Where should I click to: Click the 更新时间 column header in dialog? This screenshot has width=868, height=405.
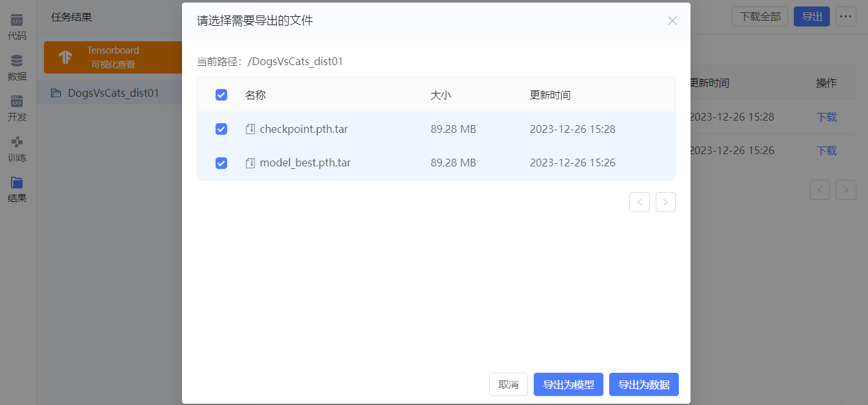tap(550, 95)
